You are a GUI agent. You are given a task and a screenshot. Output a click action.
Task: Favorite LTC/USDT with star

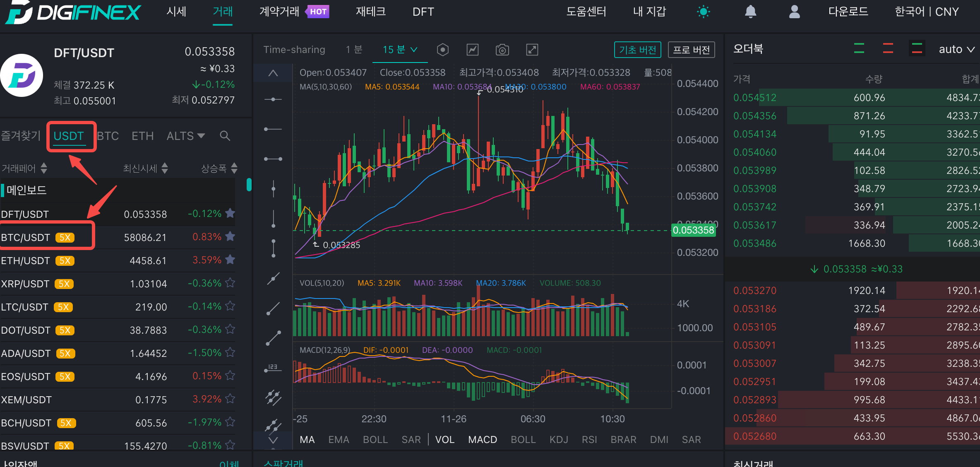pyautogui.click(x=231, y=306)
